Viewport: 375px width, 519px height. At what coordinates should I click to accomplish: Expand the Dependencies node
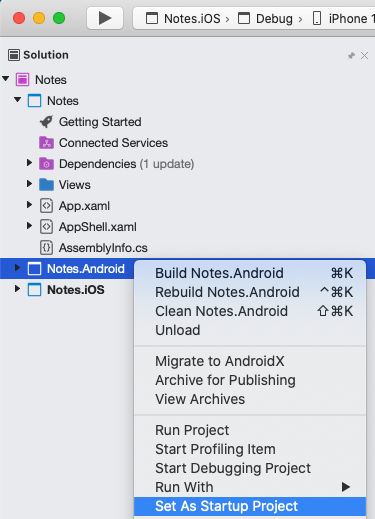pyautogui.click(x=29, y=163)
